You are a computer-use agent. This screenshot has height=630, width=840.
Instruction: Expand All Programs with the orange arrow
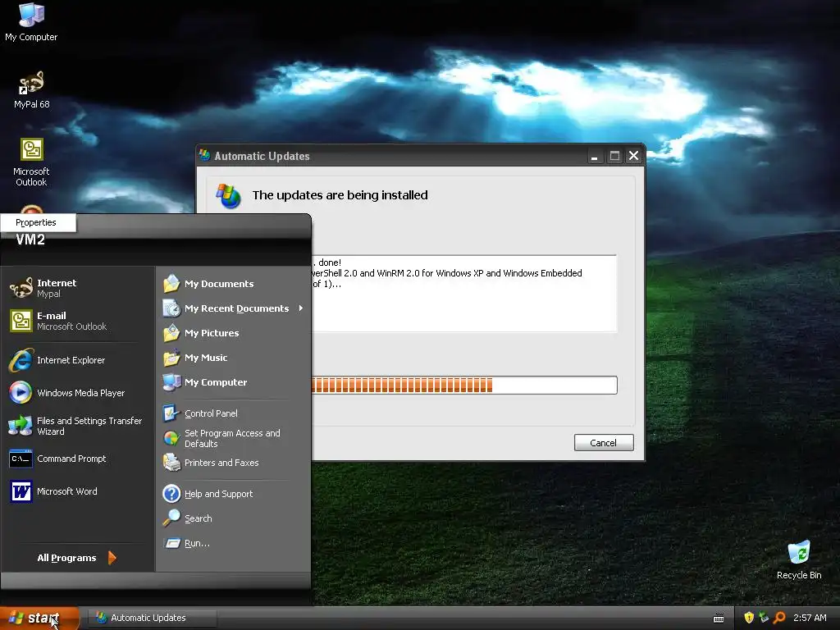coord(112,558)
